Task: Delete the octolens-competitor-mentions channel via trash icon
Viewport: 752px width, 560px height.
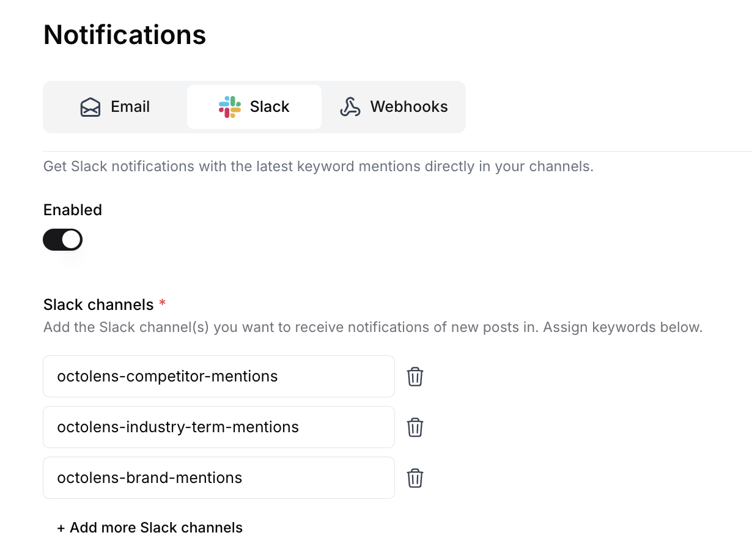Action: 415,377
